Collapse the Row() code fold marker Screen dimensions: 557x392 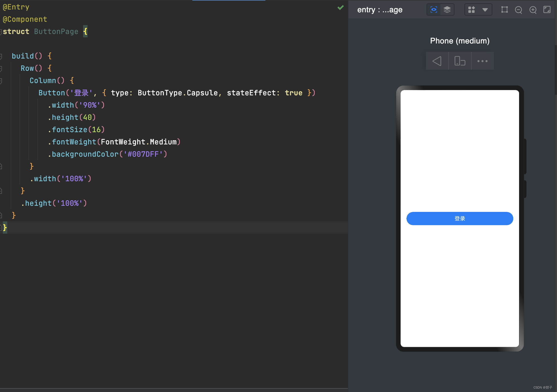pyautogui.click(x=1, y=69)
